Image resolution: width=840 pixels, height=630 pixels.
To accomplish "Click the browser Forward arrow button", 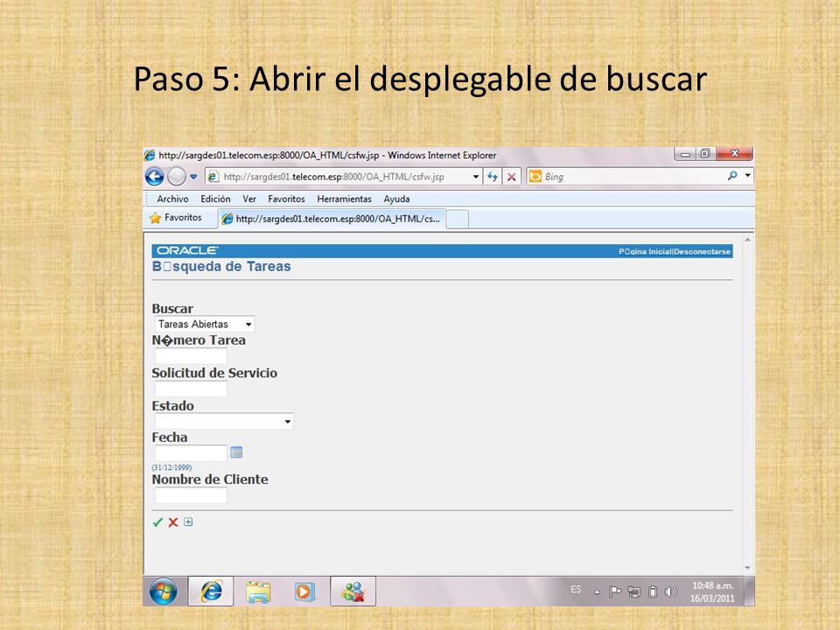I will point(176,176).
